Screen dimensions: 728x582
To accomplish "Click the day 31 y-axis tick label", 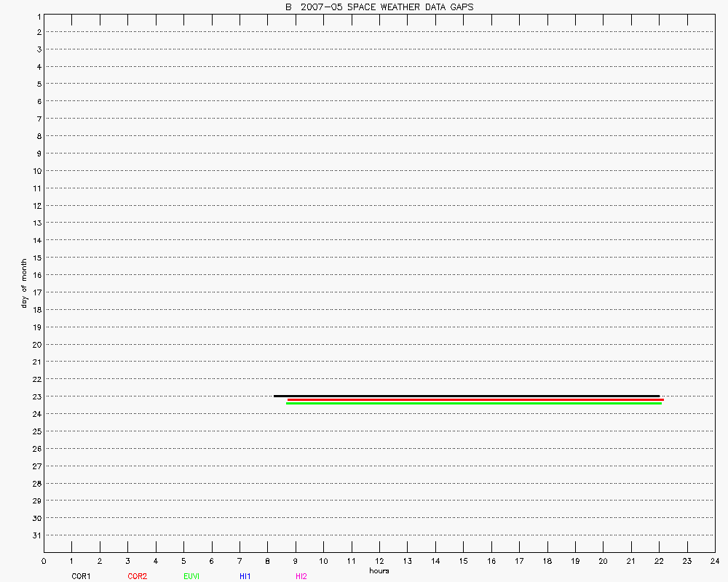I will 37,535.
